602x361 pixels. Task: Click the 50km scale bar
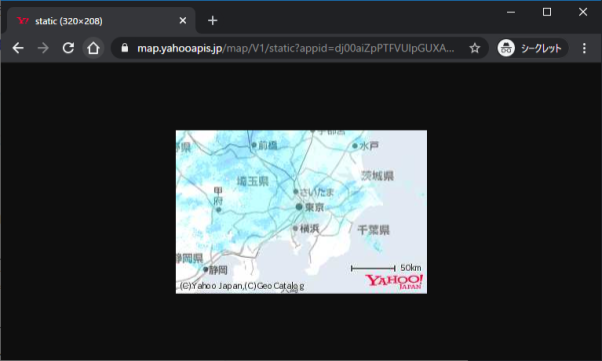373,268
